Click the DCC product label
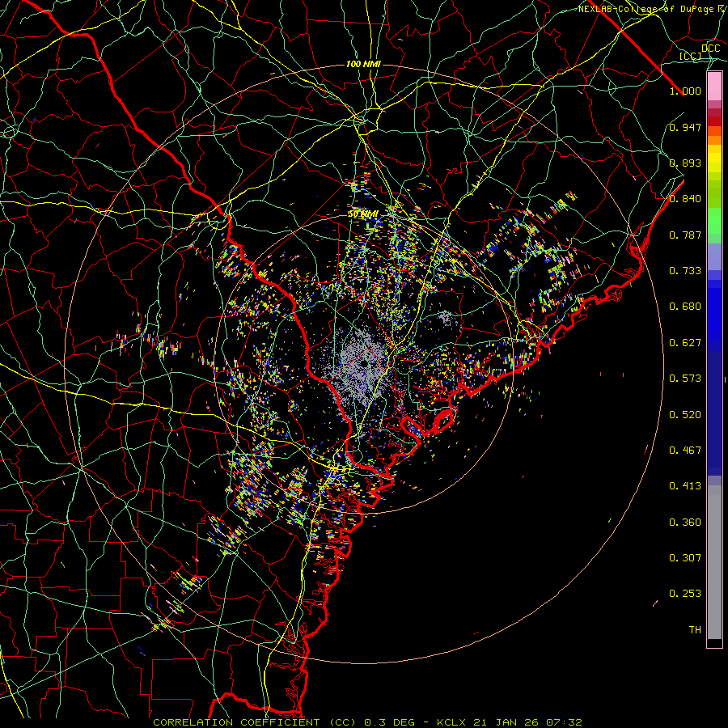 coord(710,49)
